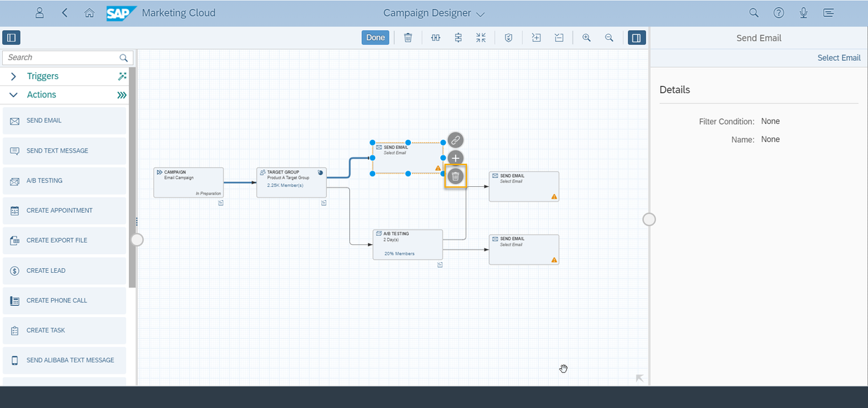
Task: Align elements horizontally from toolbar
Action: pyautogui.click(x=435, y=38)
